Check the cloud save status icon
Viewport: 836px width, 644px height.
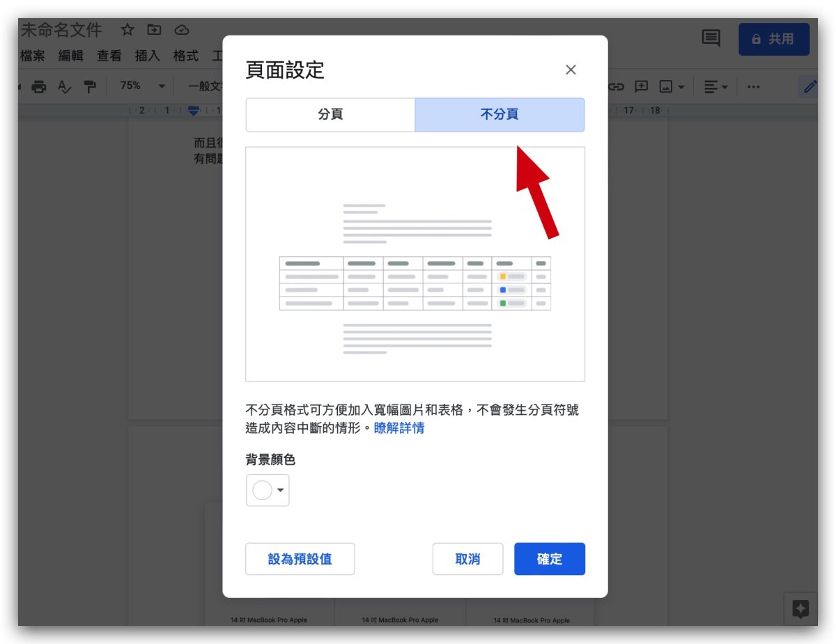[x=182, y=30]
